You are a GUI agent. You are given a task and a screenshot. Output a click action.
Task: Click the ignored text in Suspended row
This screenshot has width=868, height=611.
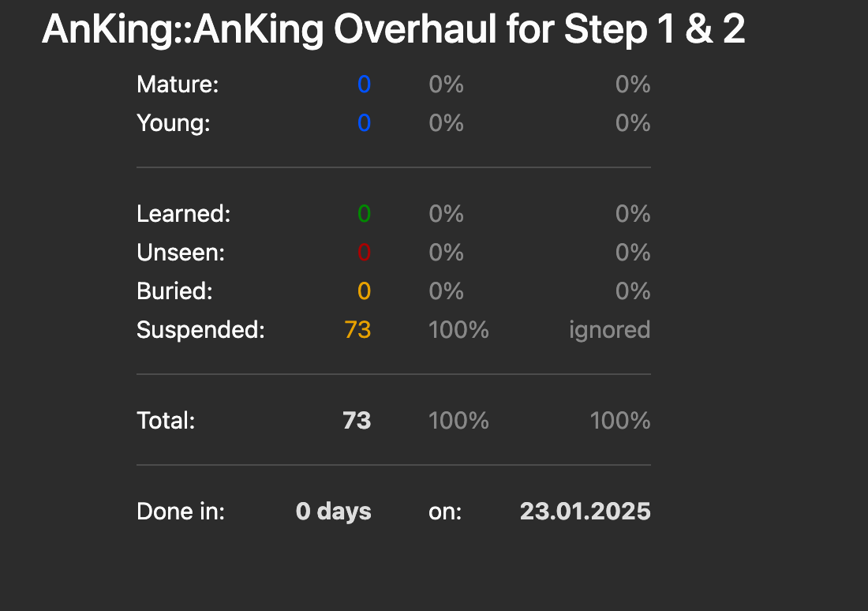coord(609,332)
